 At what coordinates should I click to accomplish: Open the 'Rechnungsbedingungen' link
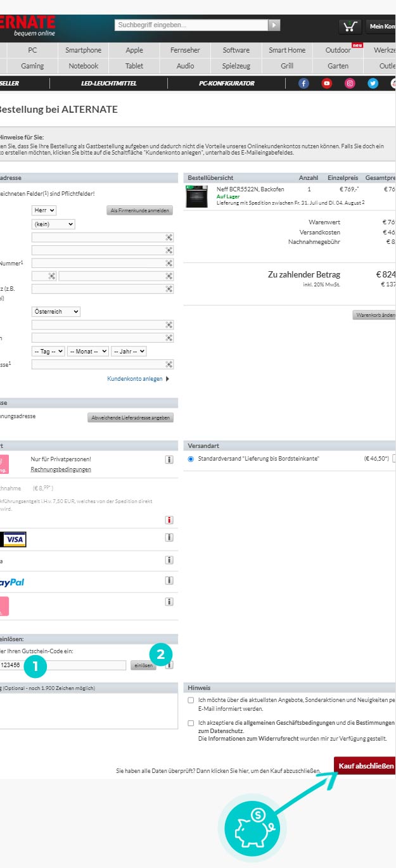coord(61,469)
